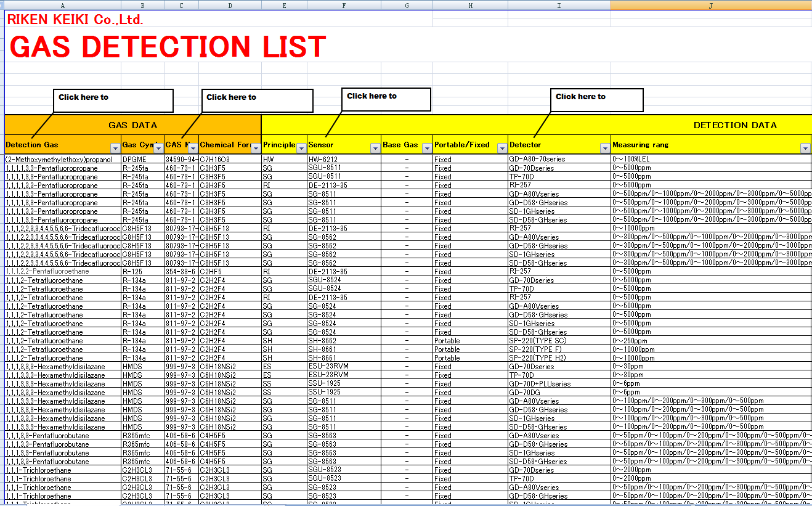Open the Measuring rang filter dropdown
This screenshot has height=506, width=812.
click(x=805, y=148)
